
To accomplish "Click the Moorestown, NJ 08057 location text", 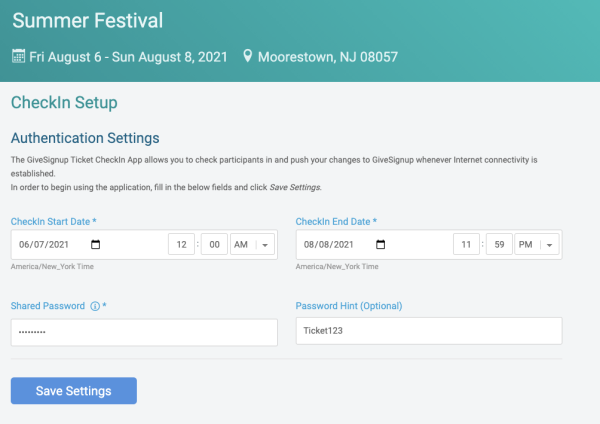I will pyautogui.click(x=328, y=57).
